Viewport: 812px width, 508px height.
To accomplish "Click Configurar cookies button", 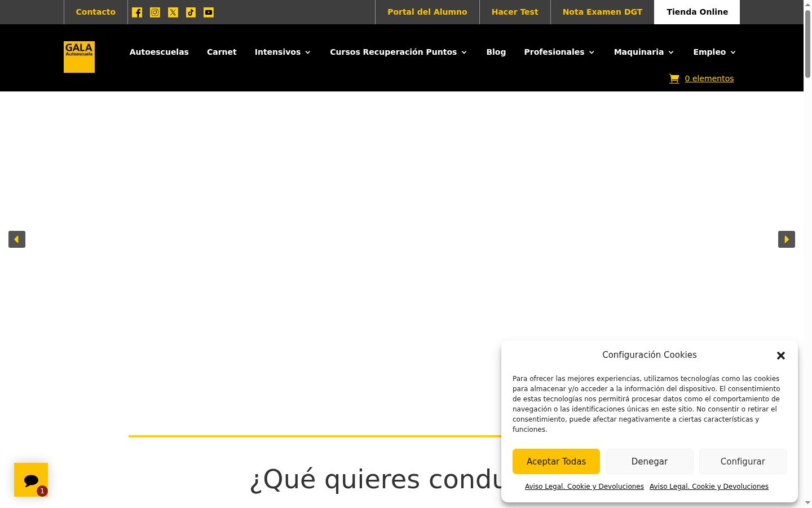I will click(x=743, y=462).
